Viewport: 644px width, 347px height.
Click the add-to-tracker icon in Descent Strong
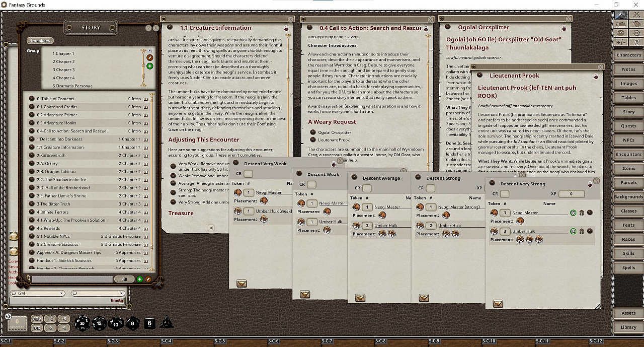424,298
